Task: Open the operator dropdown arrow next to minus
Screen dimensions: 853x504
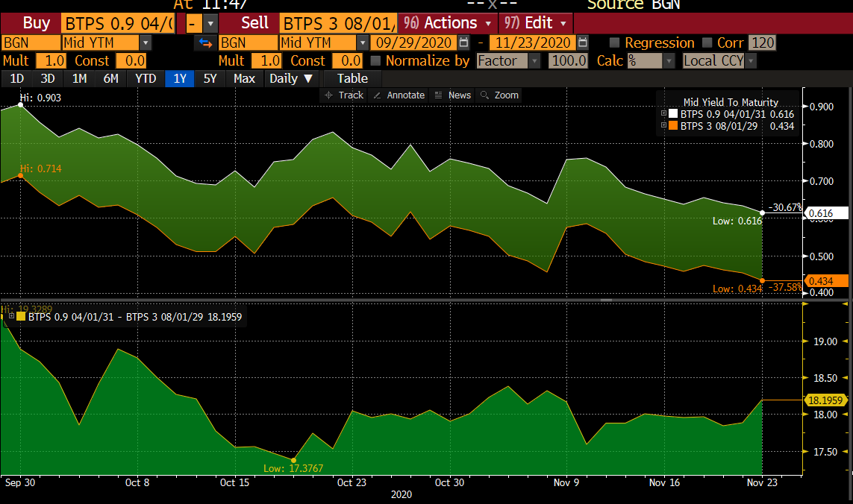Action: tap(210, 23)
